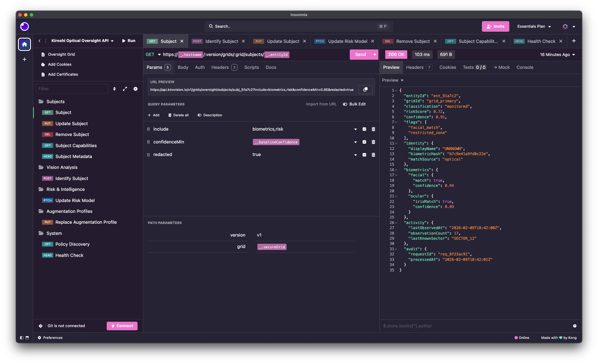Uncheck the include parameter checkbox
598x364 pixels.
[x=364, y=129]
